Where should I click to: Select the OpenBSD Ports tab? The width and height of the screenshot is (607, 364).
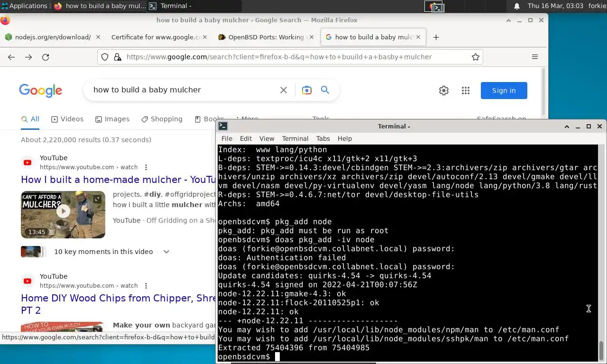click(266, 37)
